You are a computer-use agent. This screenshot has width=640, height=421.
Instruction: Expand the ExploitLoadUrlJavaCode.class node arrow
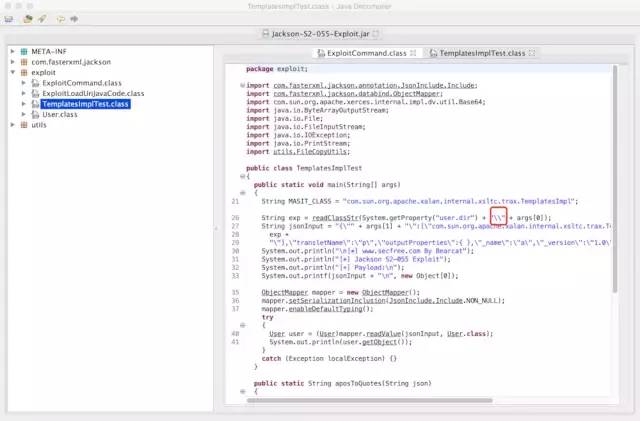pos(24,94)
